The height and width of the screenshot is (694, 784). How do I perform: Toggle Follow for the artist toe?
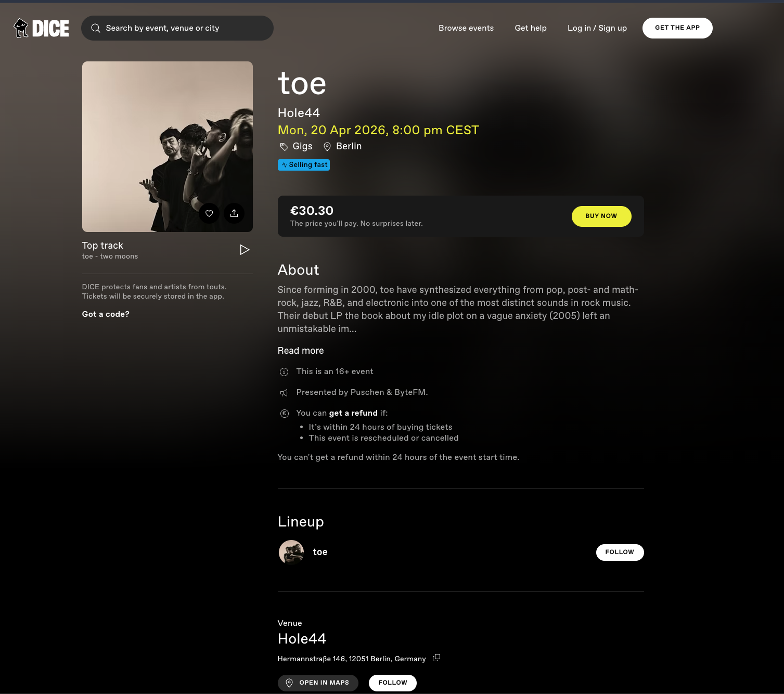coord(620,552)
